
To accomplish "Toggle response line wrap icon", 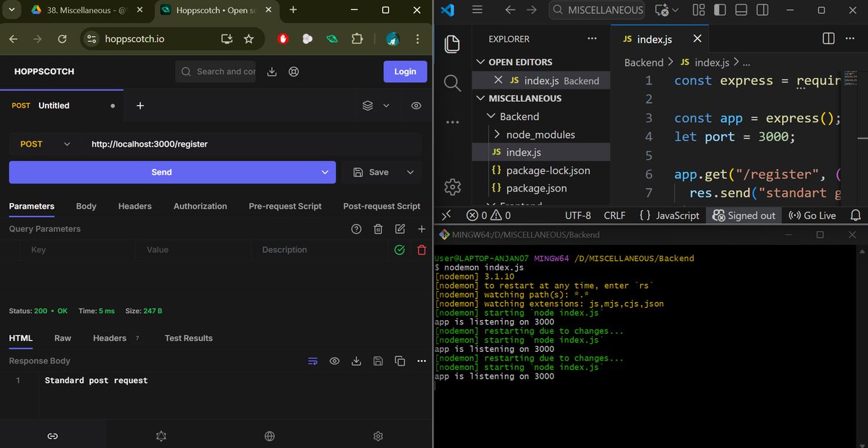I will [312, 361].
